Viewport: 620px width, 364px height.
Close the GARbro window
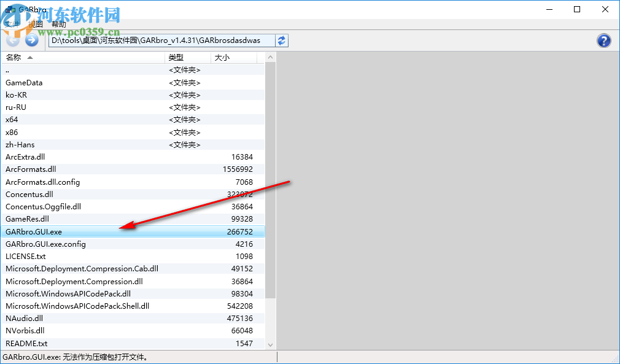click(605, 9)
